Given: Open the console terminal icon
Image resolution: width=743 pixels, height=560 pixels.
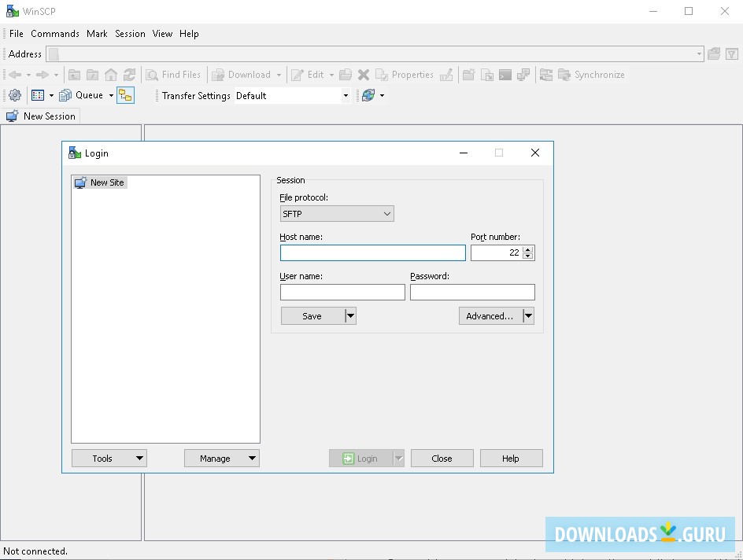Looking at the screenshot, I should tap(505, 75).
